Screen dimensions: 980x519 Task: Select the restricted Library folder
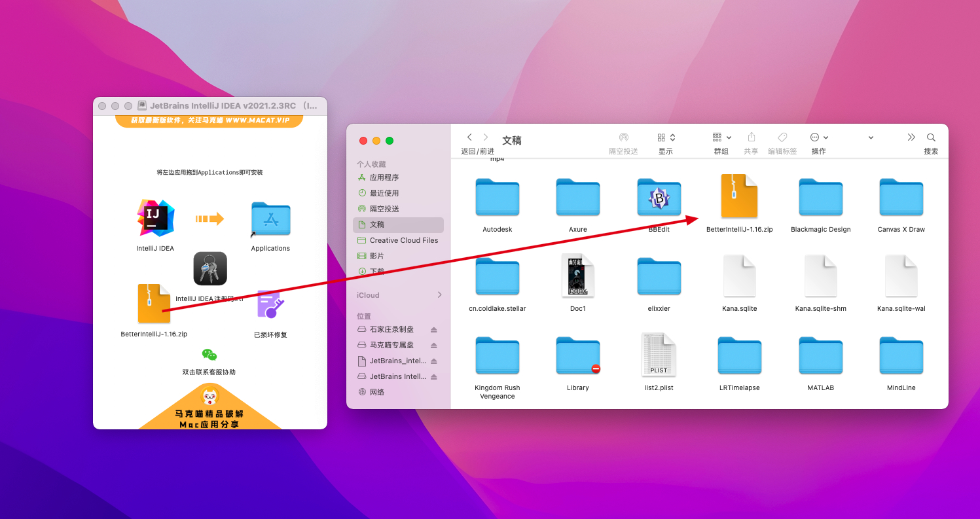[x=578, y=355]
